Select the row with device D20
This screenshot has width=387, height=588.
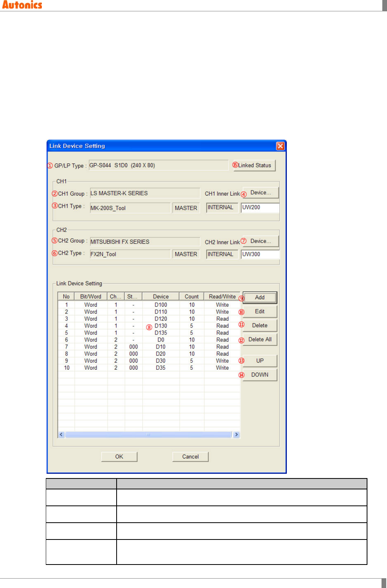tap(149, 354)
